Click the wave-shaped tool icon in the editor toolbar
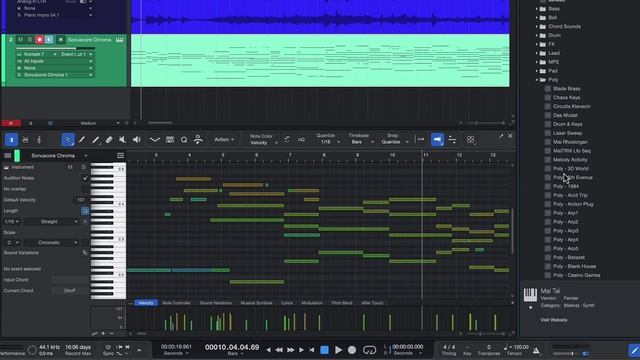Viewport: 640px width, 360px height. click(155, 140)
